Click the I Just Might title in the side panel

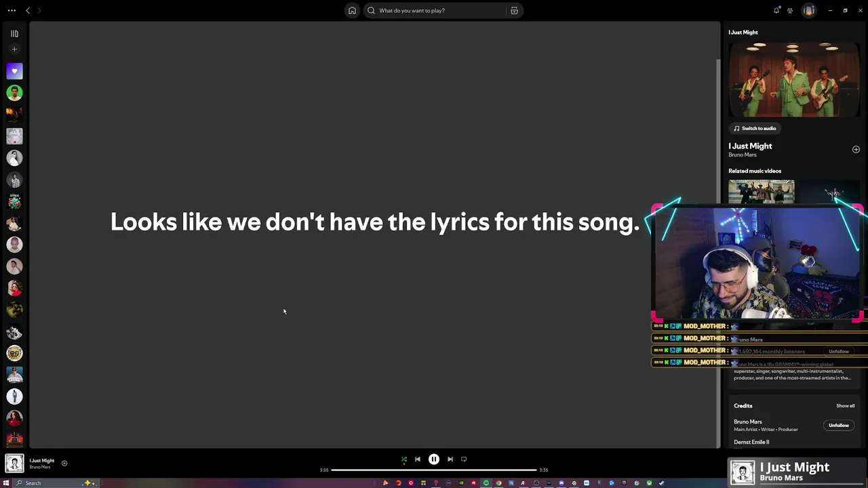[750, 146]
